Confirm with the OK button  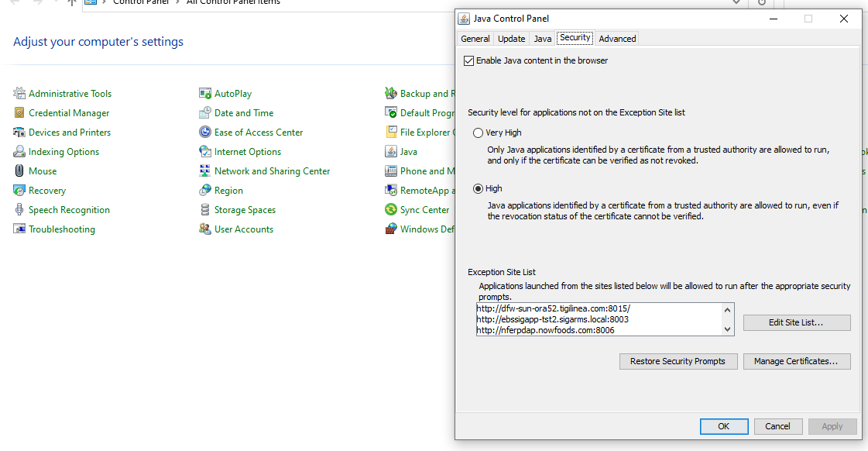click(723, 426)
